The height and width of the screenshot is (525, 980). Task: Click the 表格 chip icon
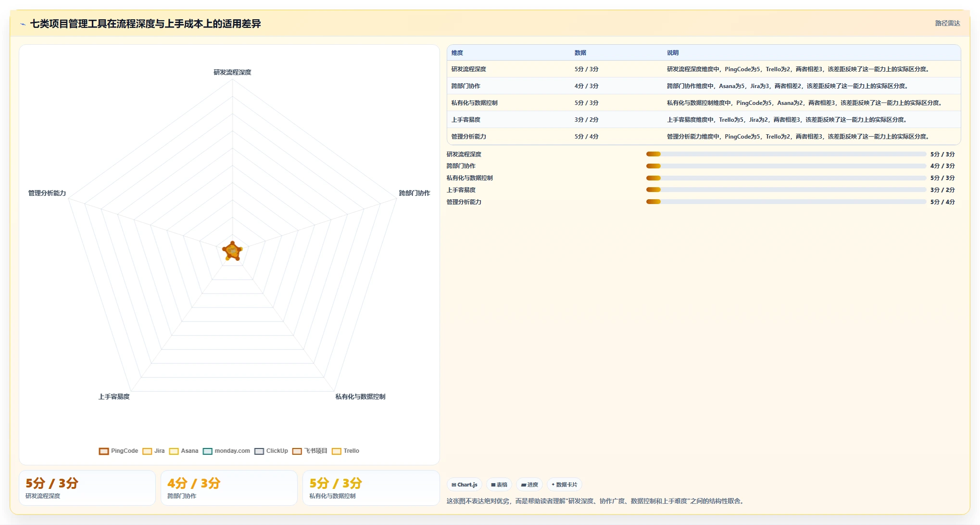[493, 485]
